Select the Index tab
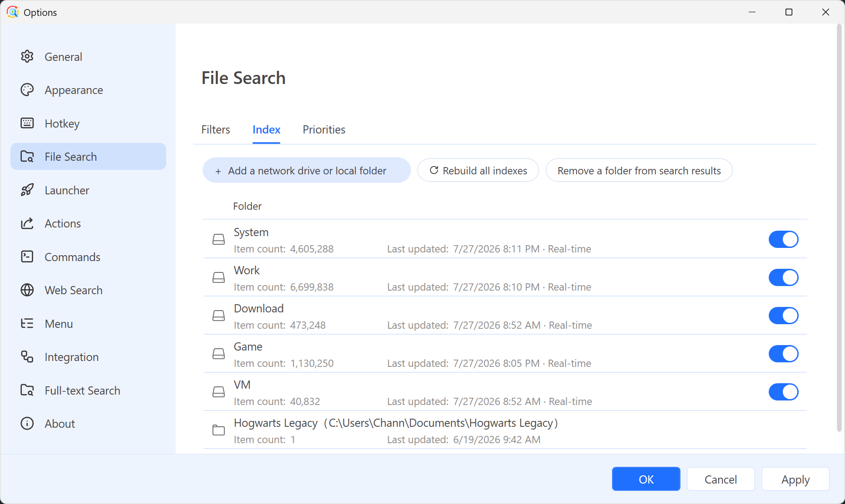The image size is (845, 504). click(267, 130)
